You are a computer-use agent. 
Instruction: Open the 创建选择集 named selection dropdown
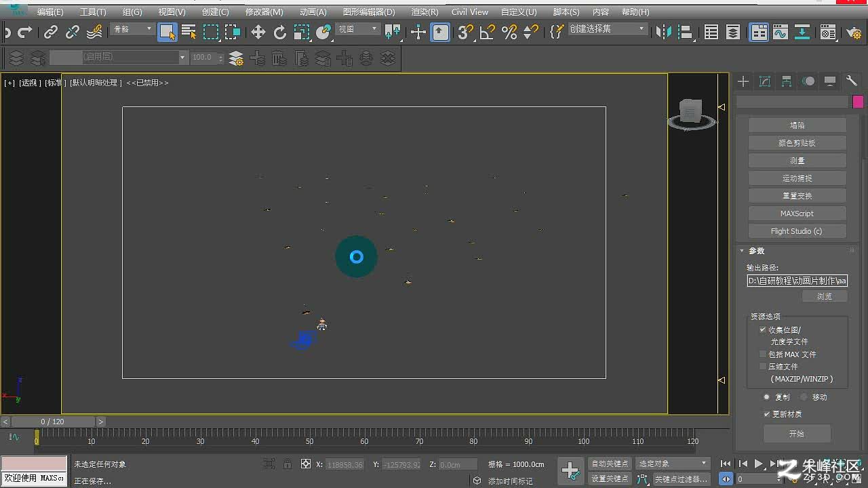point(607,29)
